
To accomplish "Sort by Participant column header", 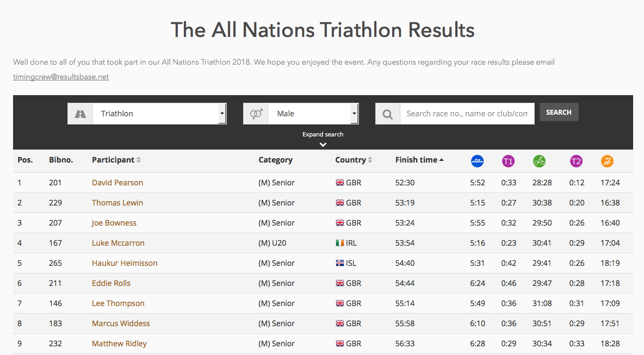I will tap(116, 160).
